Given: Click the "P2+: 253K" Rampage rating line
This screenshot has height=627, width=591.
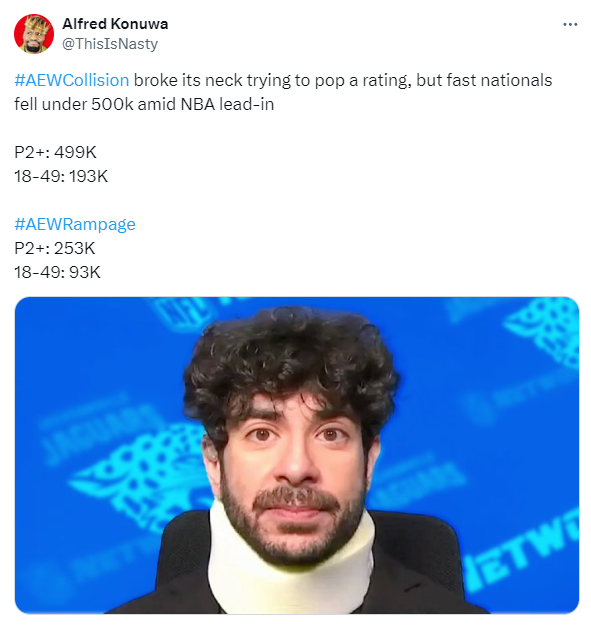Looking at the screenshot, I should (x=55, y=248).
